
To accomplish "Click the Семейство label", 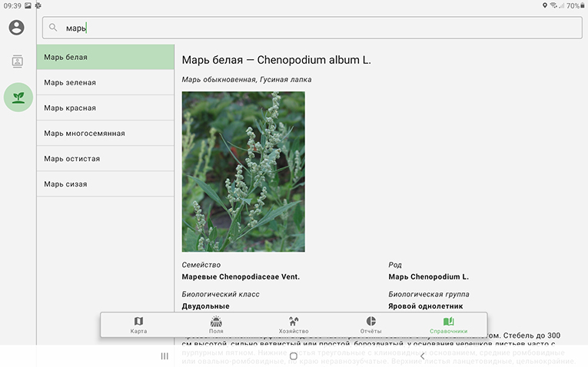I will pos(201,265).
